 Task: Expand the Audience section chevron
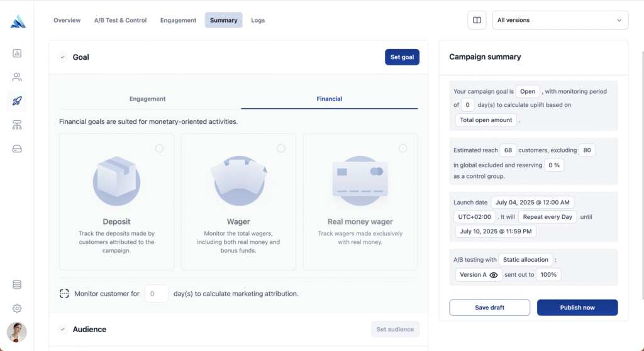62,329
